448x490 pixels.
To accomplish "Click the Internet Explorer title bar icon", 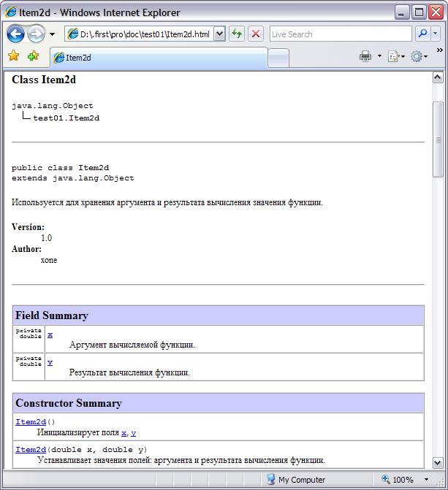I will click(x=10, y=12).
